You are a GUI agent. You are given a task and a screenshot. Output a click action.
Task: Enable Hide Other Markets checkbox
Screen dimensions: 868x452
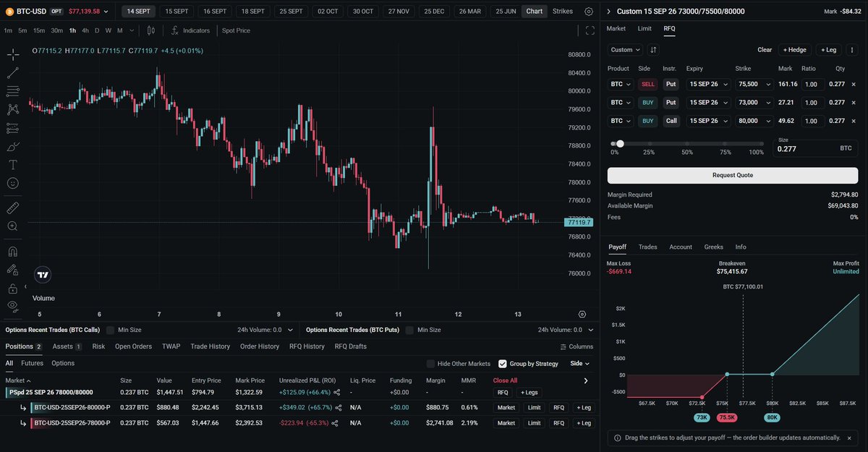pyautogui.click(x=431, y=364)
